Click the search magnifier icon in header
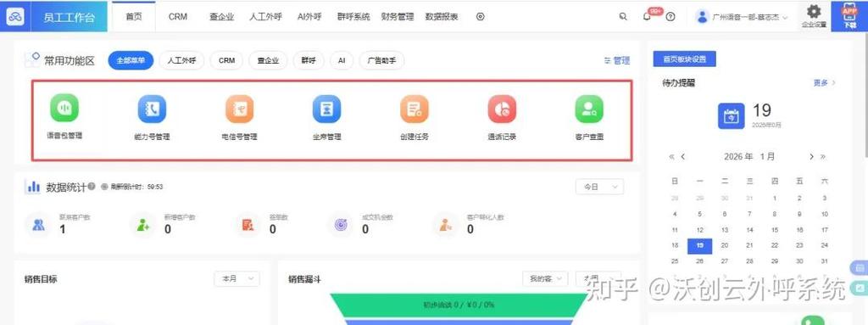The height and width of the screenshot is (325, 868). click(x=623, y=17)
